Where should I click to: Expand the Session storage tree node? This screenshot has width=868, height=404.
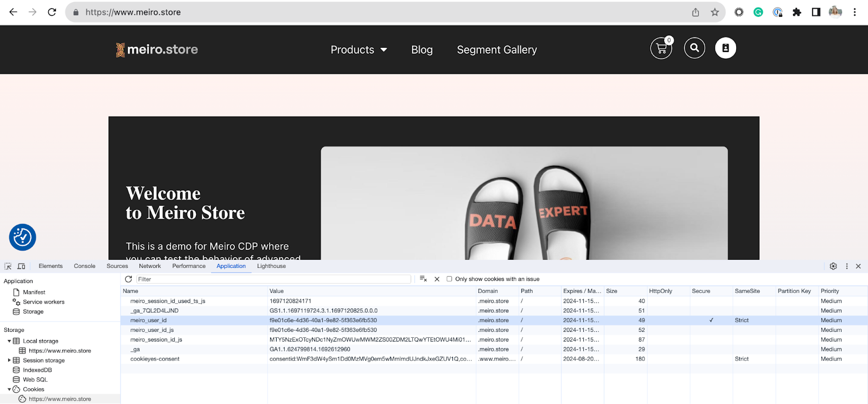click(9, 361)
